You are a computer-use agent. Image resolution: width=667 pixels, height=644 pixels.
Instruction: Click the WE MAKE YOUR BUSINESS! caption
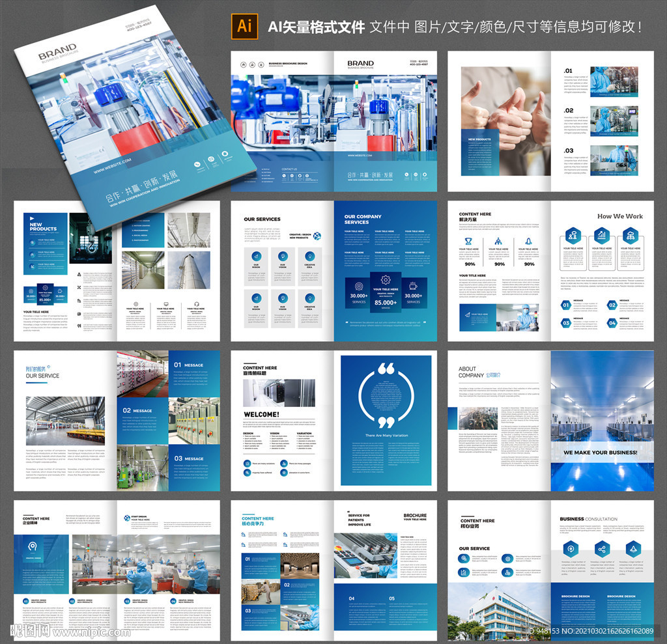point(600,453)
